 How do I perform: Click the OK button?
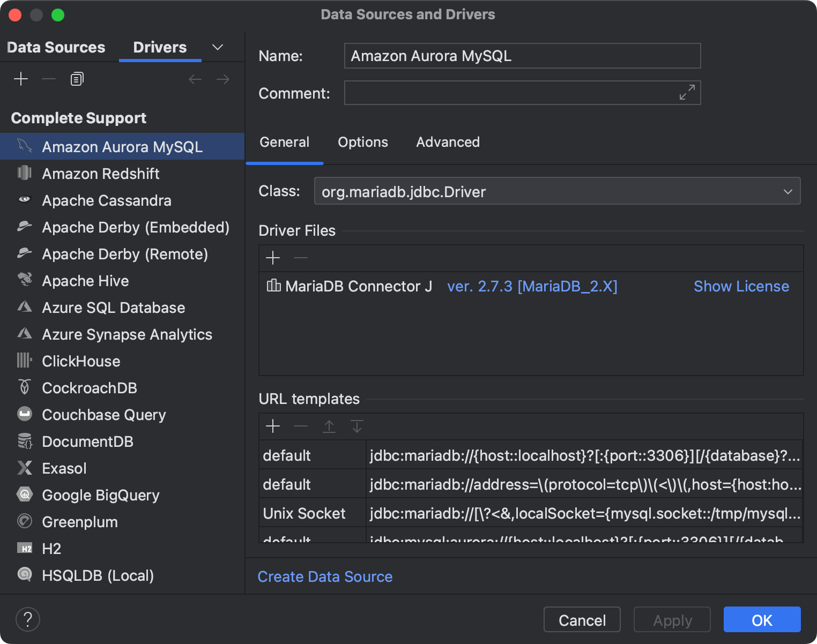pos(761,619)
